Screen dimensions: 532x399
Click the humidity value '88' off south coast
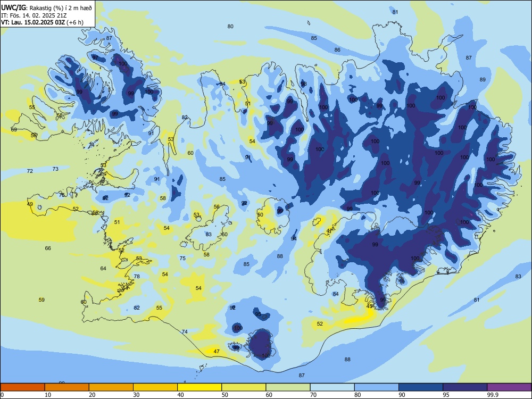click(347, 360)
